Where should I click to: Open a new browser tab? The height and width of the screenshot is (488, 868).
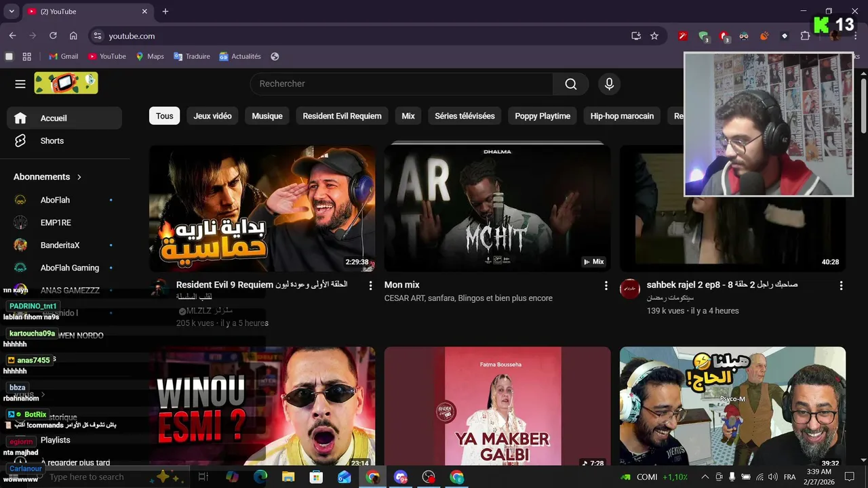[165, 12]
